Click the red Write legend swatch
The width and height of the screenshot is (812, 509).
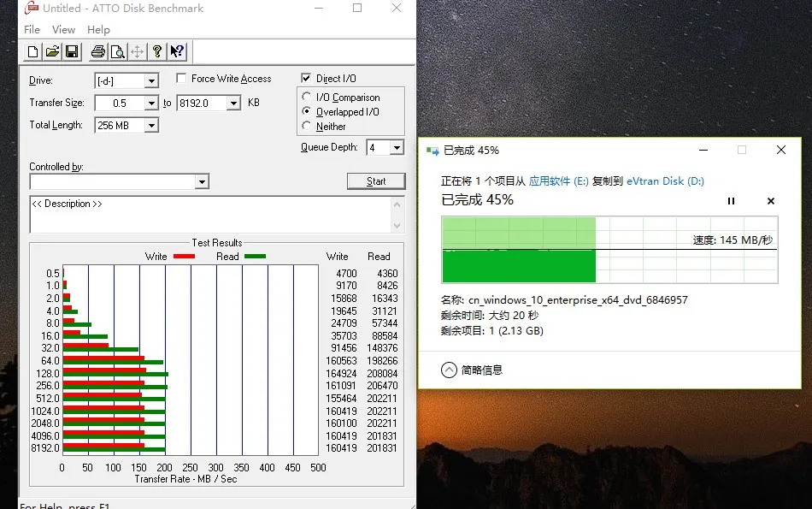[x=184, y=256]
